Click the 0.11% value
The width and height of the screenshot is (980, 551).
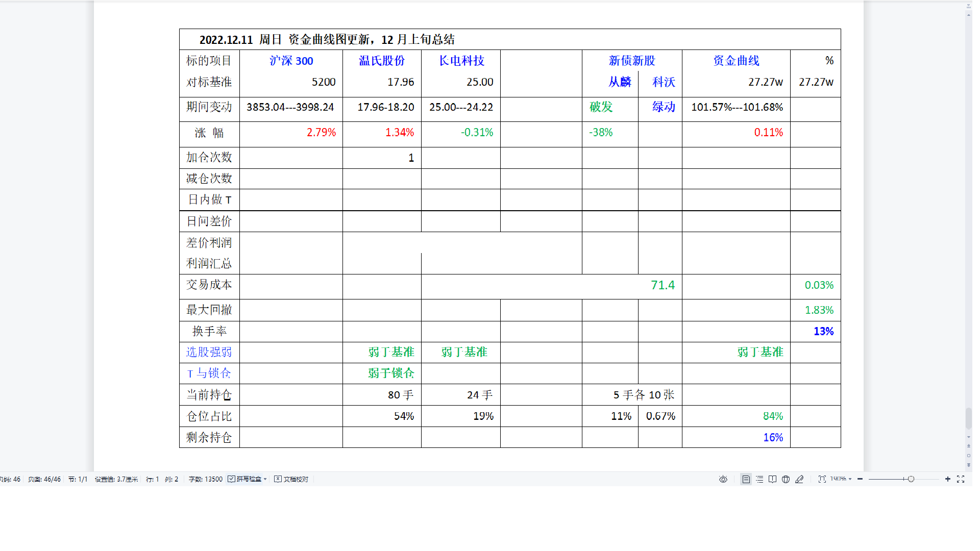pos(769,133)
